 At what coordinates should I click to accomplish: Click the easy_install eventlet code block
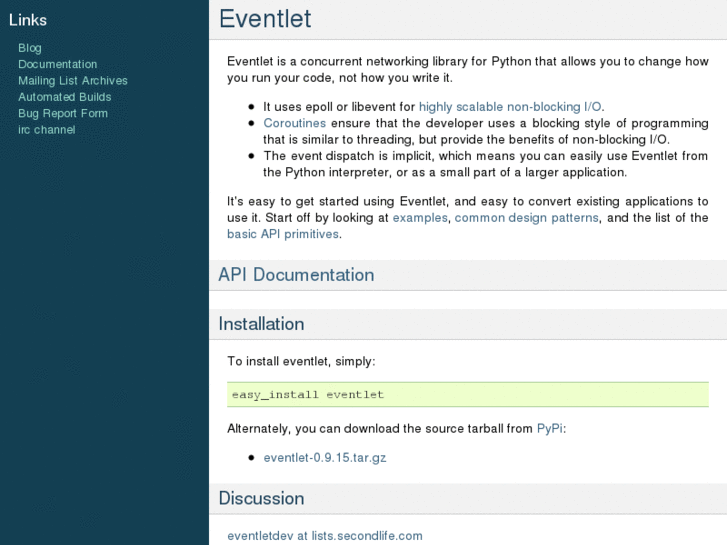coord(468,395)
